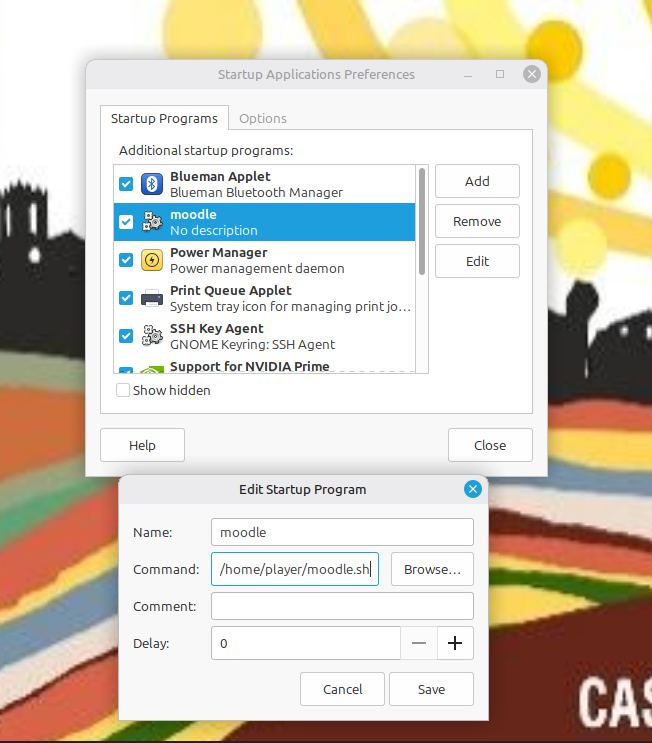Switch to the Options tab

tap(263, 118)
